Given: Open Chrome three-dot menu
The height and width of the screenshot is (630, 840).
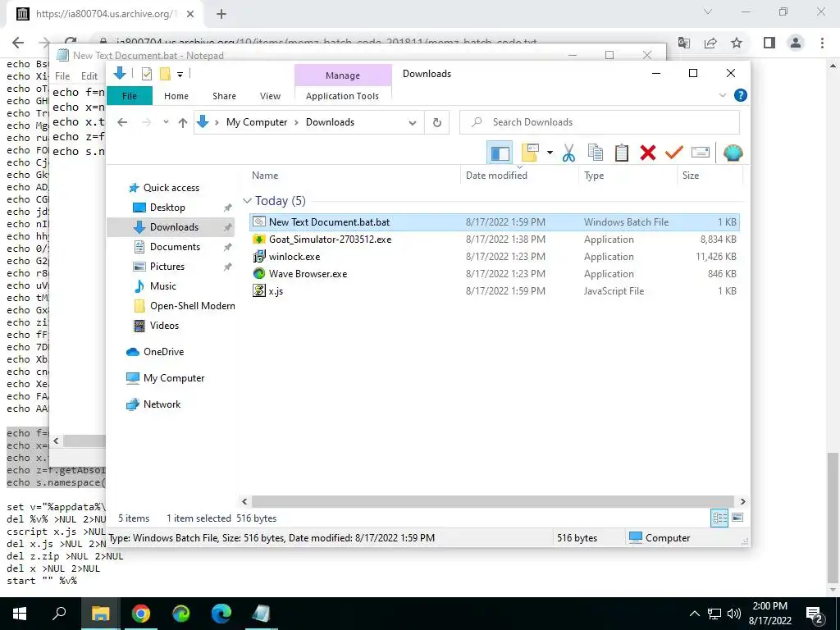Looking at the screenshot, I should point(822,43).
